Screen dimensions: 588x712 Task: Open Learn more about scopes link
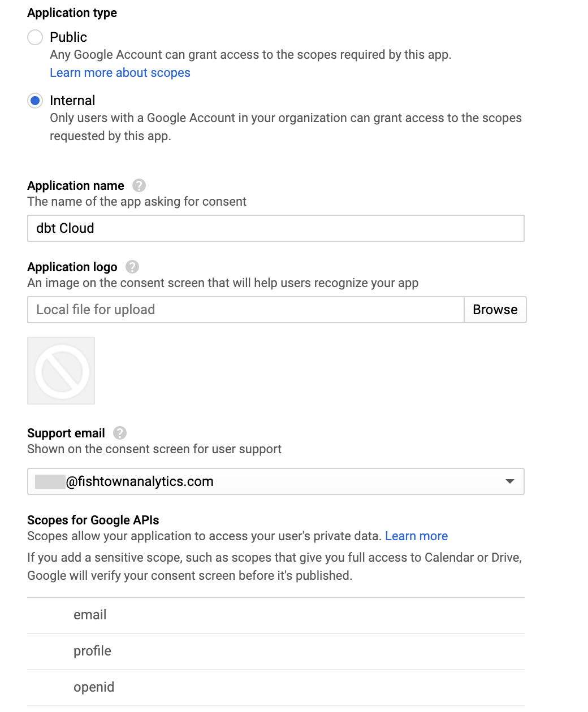(x=120, y=72)
